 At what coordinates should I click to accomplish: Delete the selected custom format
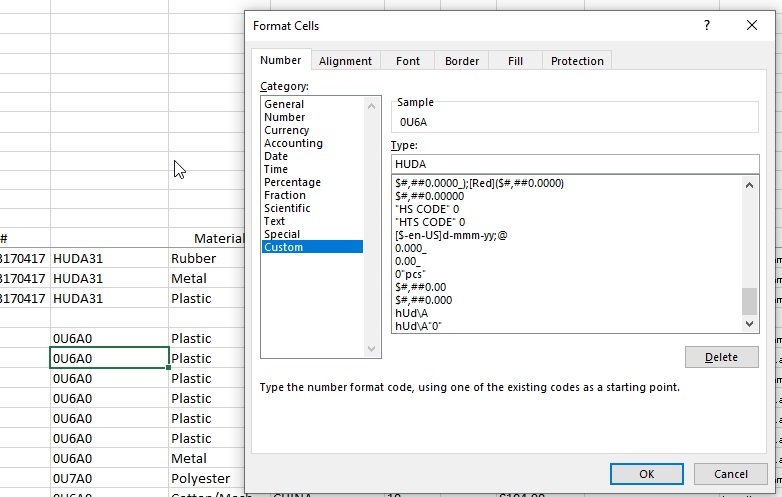tap(721, 357)
